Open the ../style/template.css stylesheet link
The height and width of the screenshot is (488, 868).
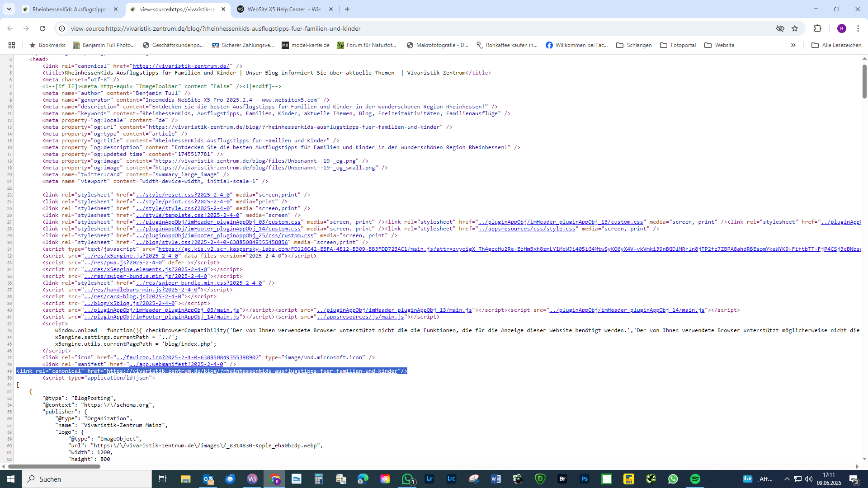point(188,215)
